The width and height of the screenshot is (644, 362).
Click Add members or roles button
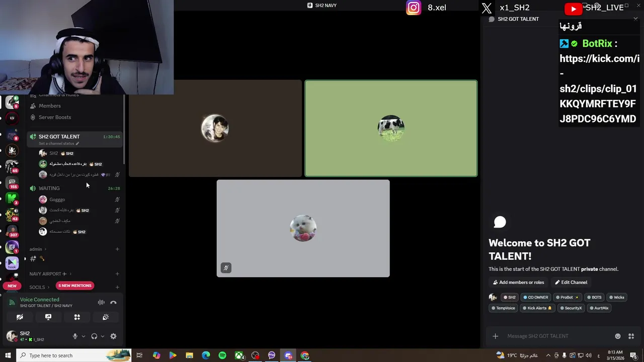518,283
